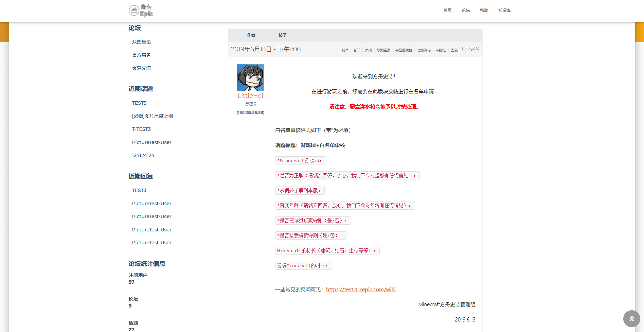Screen dimensions: 644x332
Task: Open the 赞助 sponsor menu item
Action: tap(484, 11)
